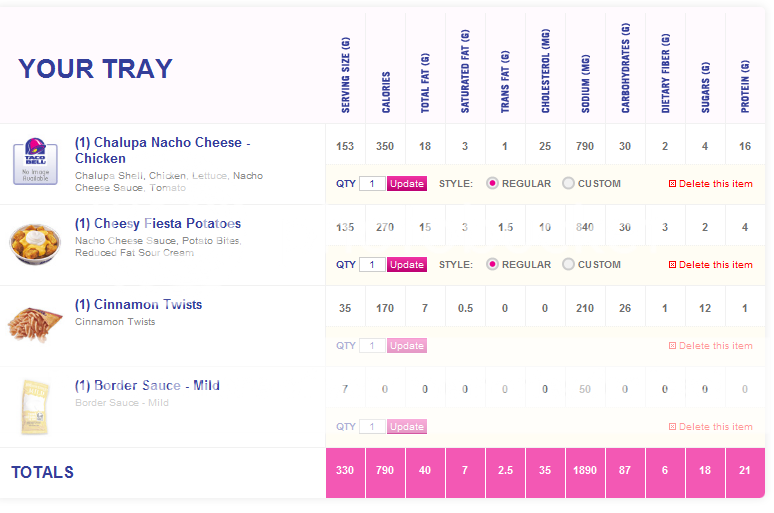Click the Border Sauce Mild packet image
This screenshot has width=774, height=513.
35,407
